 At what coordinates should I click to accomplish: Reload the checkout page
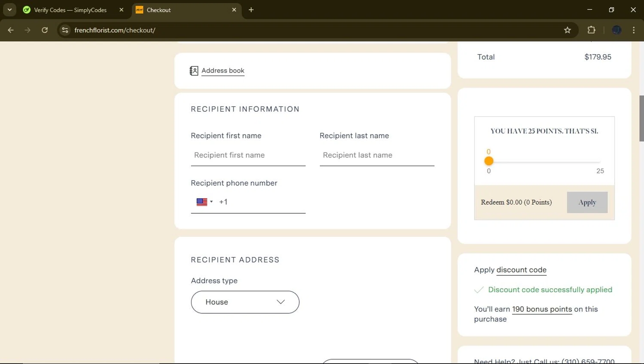click(45, 30)
